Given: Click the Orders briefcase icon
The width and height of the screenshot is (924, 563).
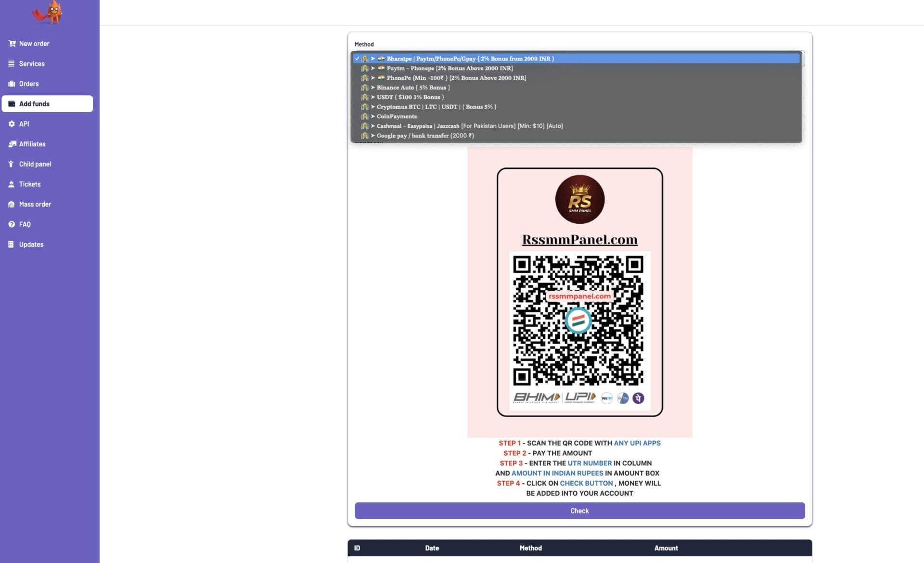Looking at the screenshot, I should [12, 84].
